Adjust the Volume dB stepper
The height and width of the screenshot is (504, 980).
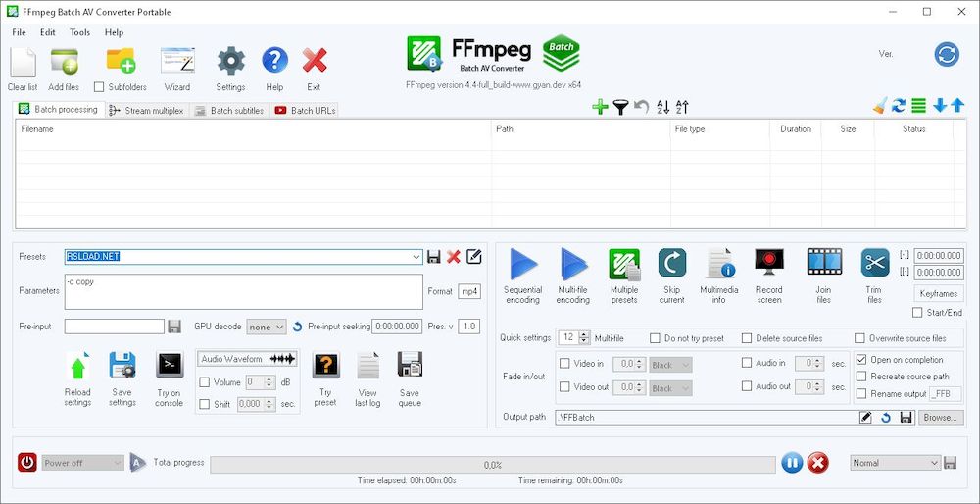269,382
